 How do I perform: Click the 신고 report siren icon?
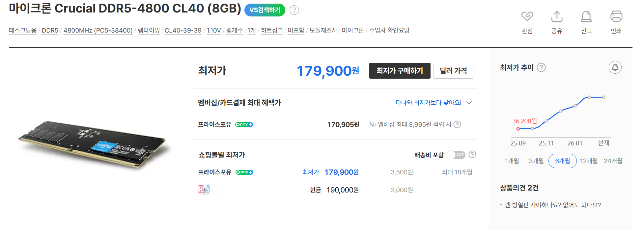(586, 16)
